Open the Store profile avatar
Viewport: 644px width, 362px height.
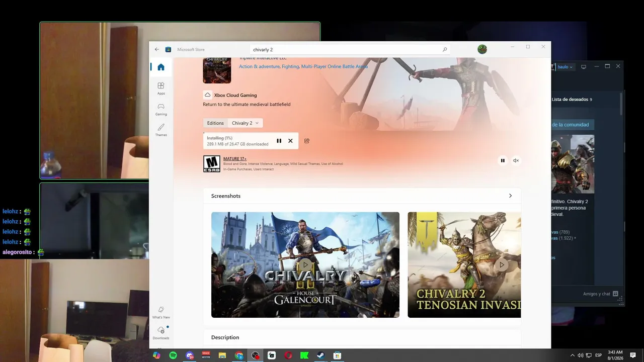tap(482, 49)
